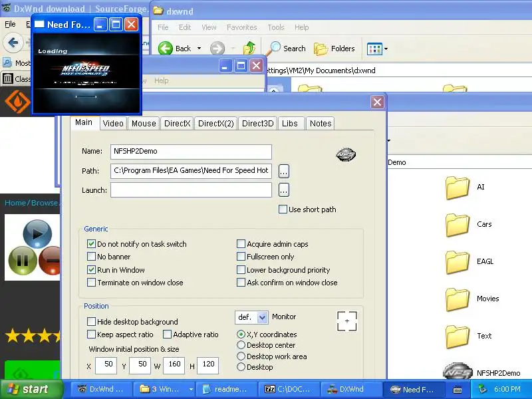Click the Need For Speed loading window icon

click(x=40, y=25)
